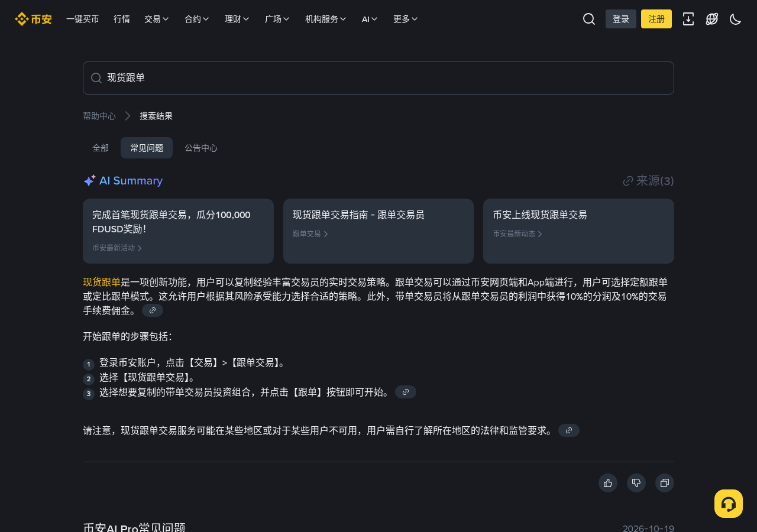Screen dimensions: 757x532
Task: Click the highlighted 现货跟单 keyword
Action: pos(102,282)
